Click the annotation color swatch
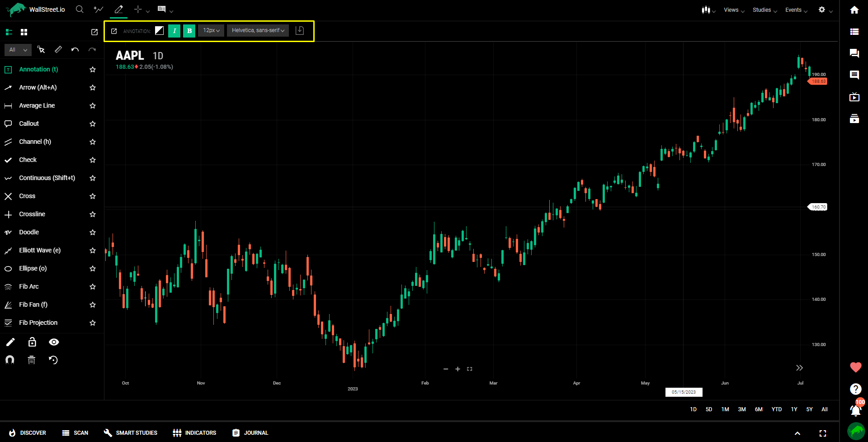Viewport: 868px width, 442px height. pyautogui.click(x=159, y=31)
